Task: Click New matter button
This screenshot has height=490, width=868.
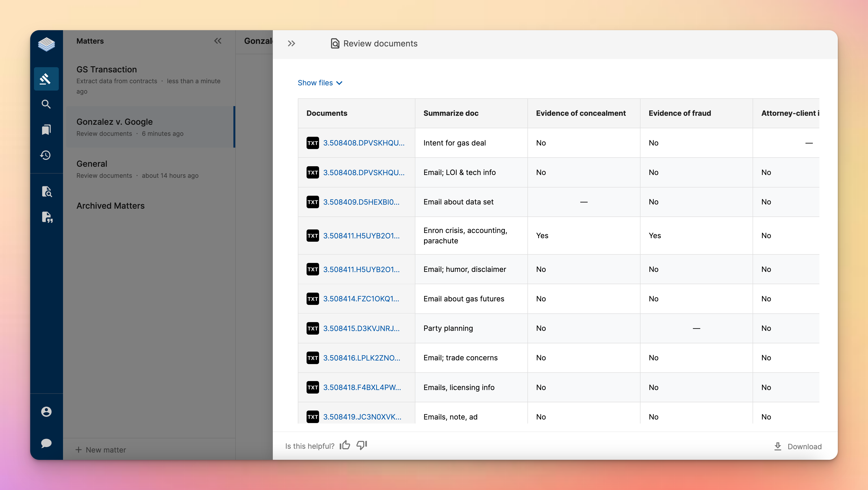Action: pyautogui.click(x=101, y=450)
